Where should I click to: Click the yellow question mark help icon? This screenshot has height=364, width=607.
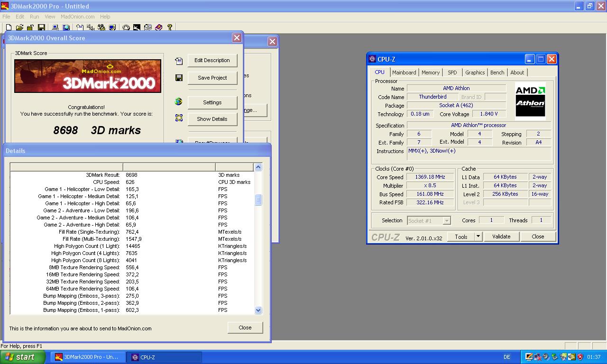tap(170, 27)
